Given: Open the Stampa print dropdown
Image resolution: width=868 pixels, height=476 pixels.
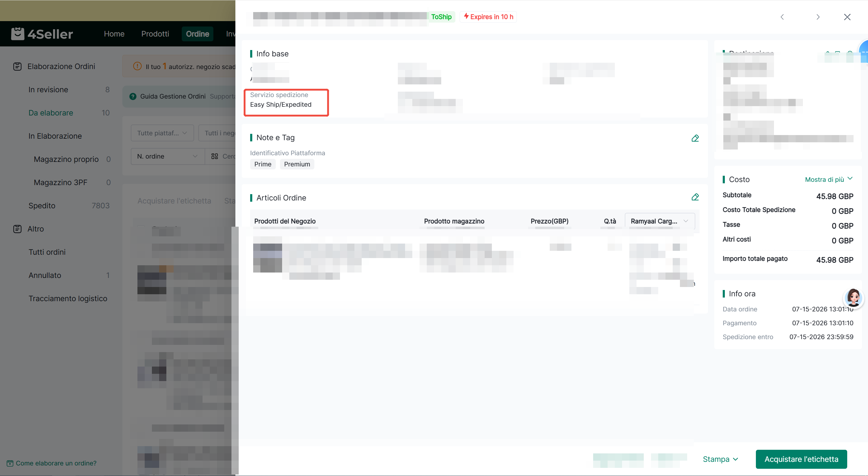Looking at the screenshot, I should pyautogui.click(x=720, y=459).
